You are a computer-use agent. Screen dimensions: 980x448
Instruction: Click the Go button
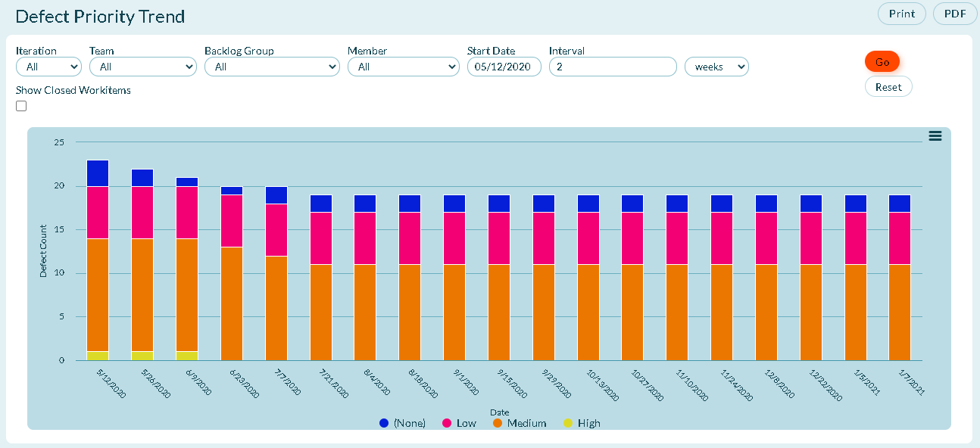click(x=882, y=62)
